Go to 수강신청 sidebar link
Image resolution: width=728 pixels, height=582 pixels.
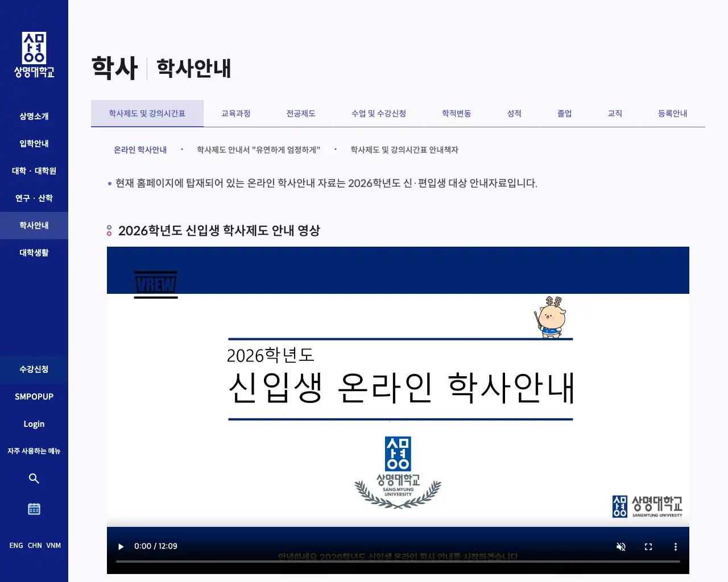click(34, 369)
